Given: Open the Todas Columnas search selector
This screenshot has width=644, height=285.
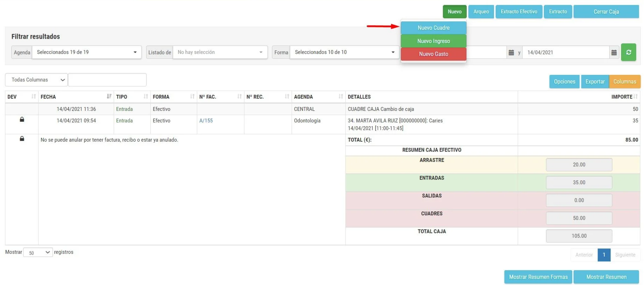Looking at the screenshot, I should 36,80.
